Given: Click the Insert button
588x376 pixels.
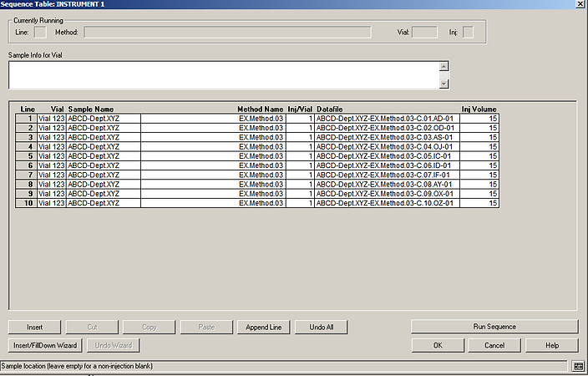Looking at the screenshot, I should [34, 328].
